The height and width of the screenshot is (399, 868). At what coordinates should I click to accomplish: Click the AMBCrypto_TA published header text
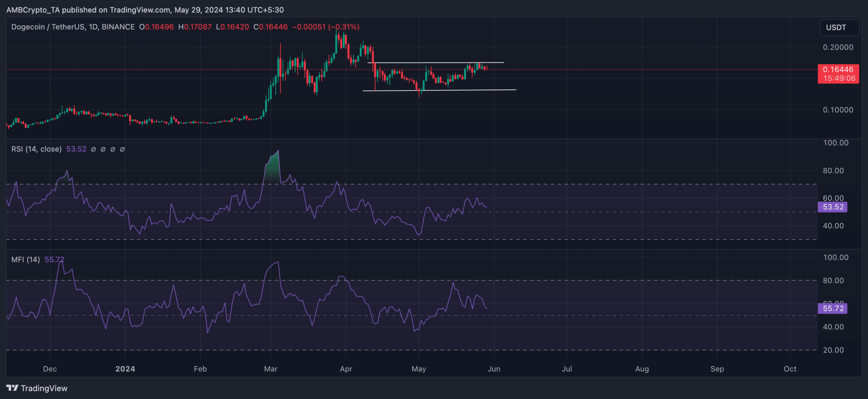point(145,10)
